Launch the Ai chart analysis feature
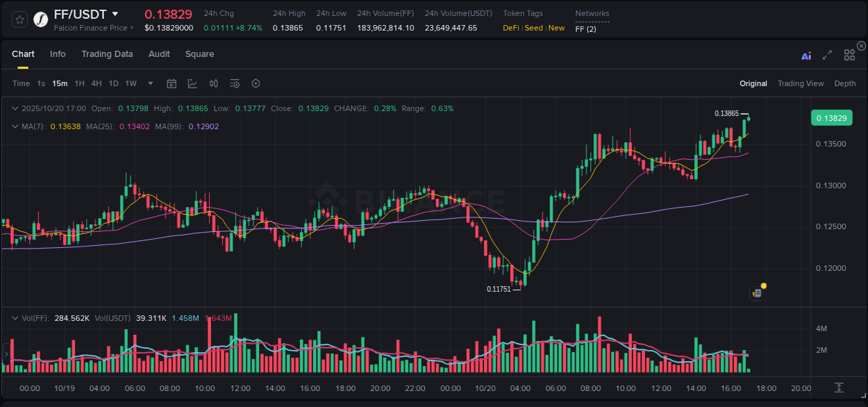This screenshot has width=868, height=407. click(806, 54)
